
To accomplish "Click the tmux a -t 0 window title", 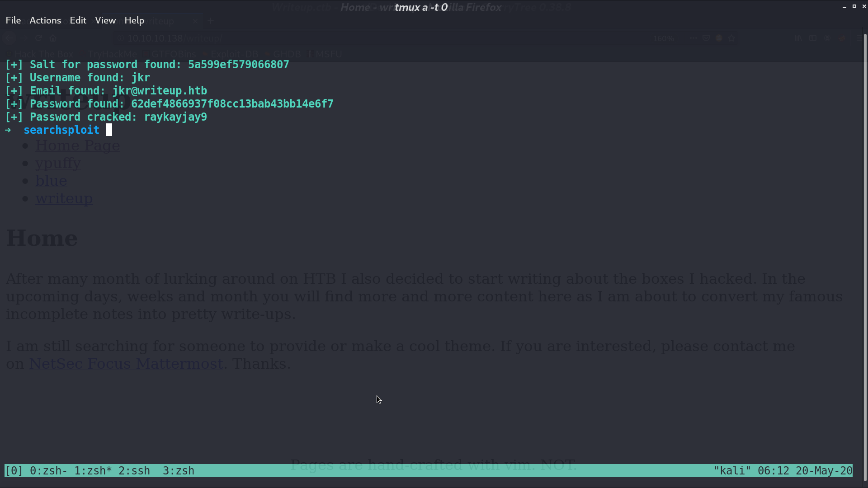I will [421, 7].
